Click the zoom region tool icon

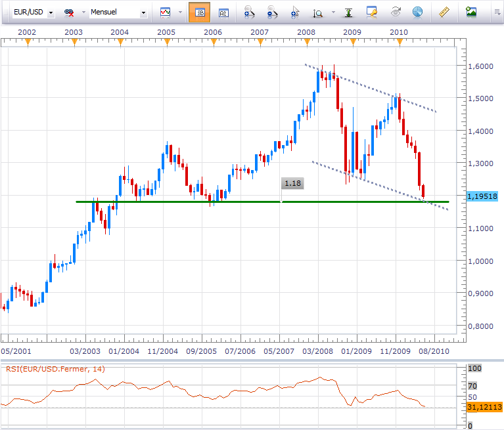[x=318, y=12]
